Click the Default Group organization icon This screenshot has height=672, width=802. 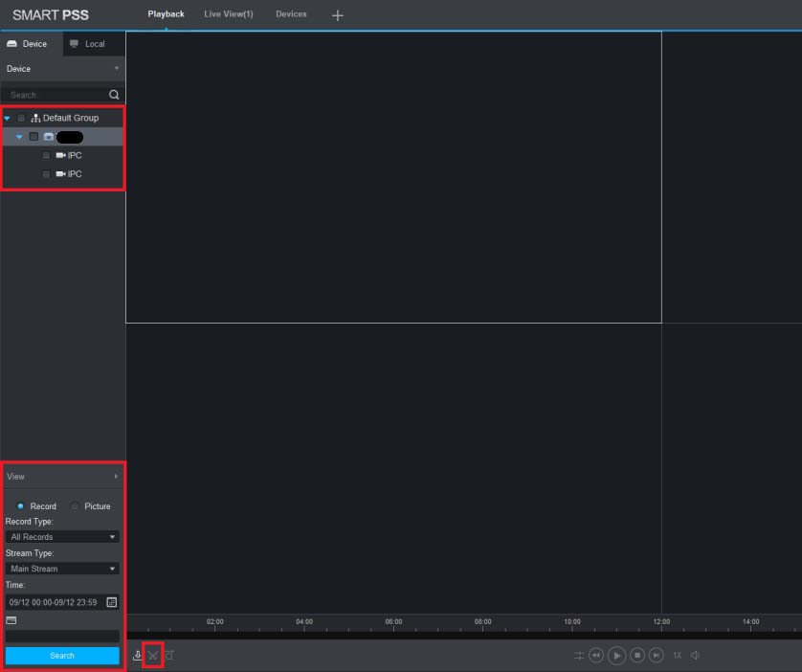coord(35,118)
